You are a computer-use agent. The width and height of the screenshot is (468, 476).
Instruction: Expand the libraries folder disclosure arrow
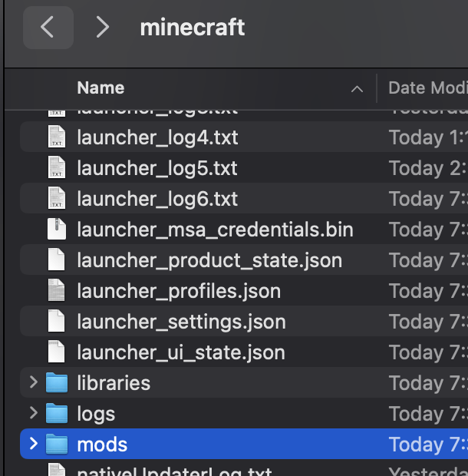click(34, 382)
